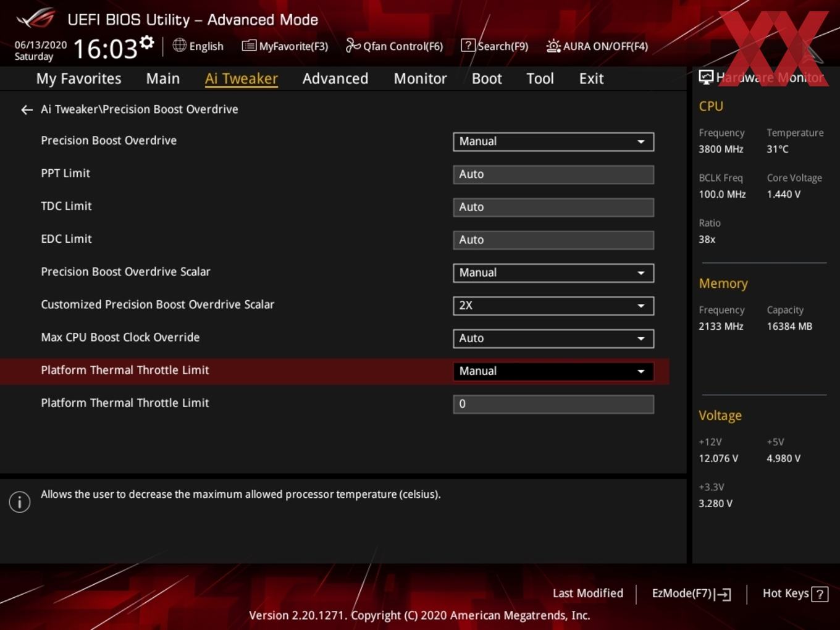Click the PPT Limit label
The height and width of the screenshot is (630, 840).
coord(65,174)
